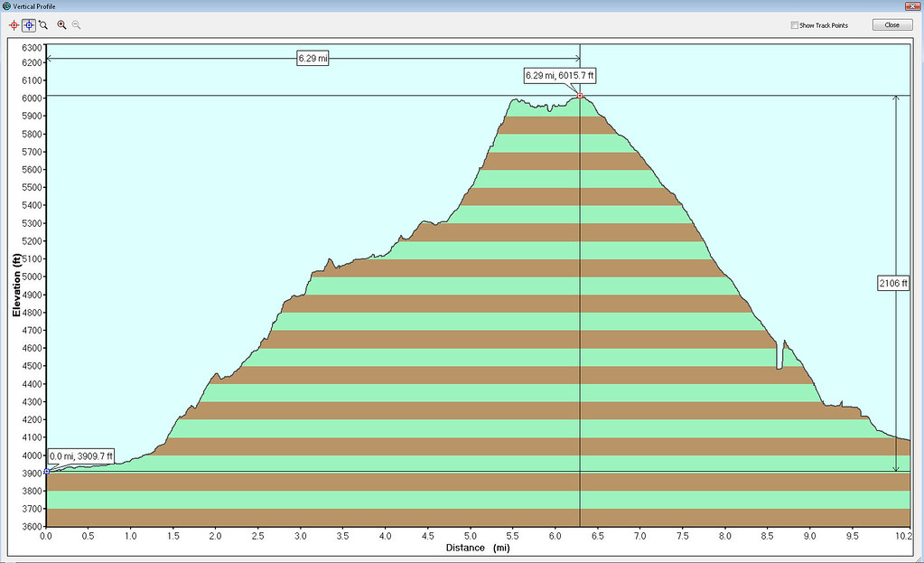Click the 'Distance (mi)' axis label
924x563 pixels.
pyautogui.click(x=479, y=548)
